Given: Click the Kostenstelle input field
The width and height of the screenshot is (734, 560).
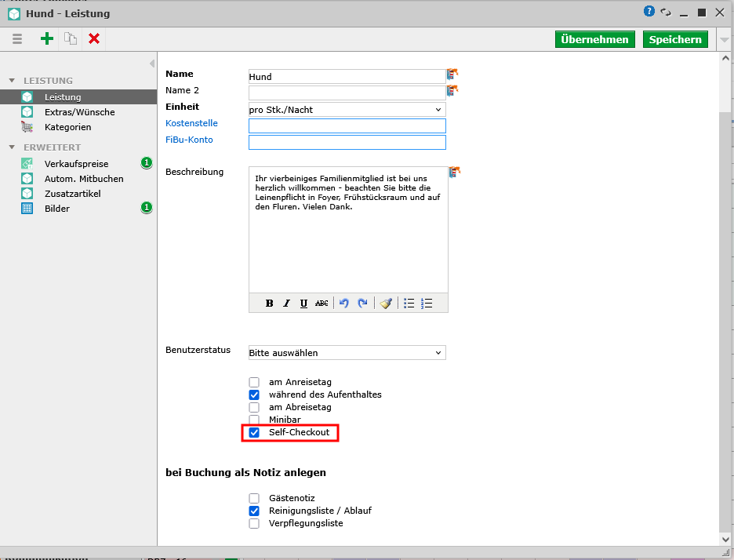Looking at the screenshot, I should coord(347,125).
